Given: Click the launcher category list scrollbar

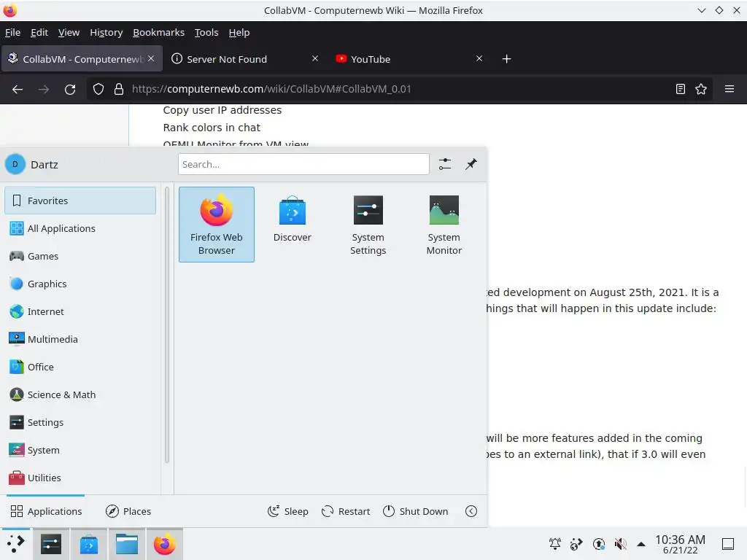Looking at the screenshot, I should click(167, 324).
